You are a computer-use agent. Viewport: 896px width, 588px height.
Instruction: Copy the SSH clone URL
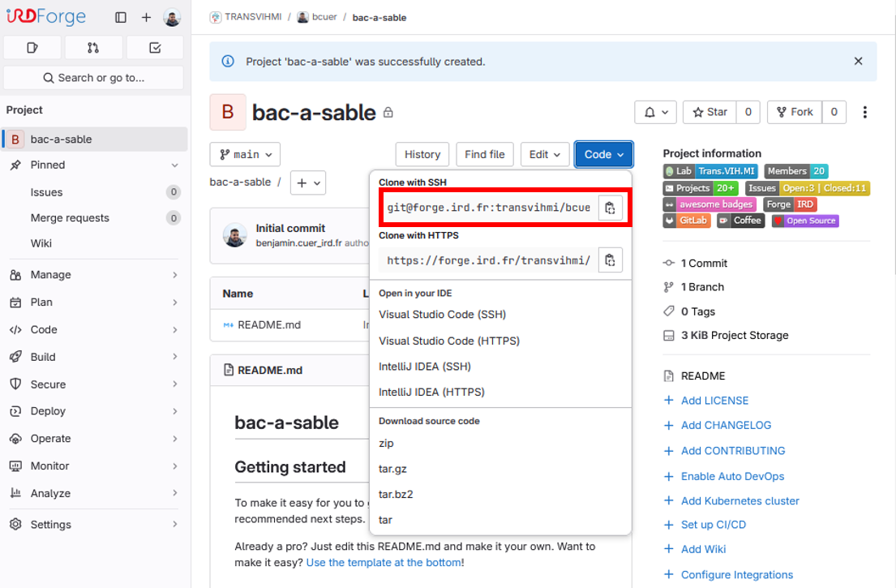[610, 208]
